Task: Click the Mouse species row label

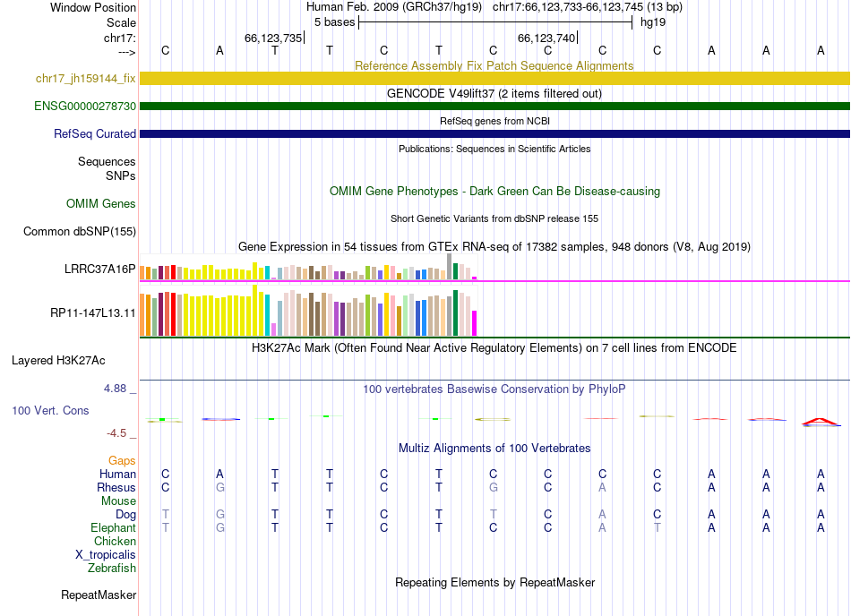Action: (x=118, y=501)
